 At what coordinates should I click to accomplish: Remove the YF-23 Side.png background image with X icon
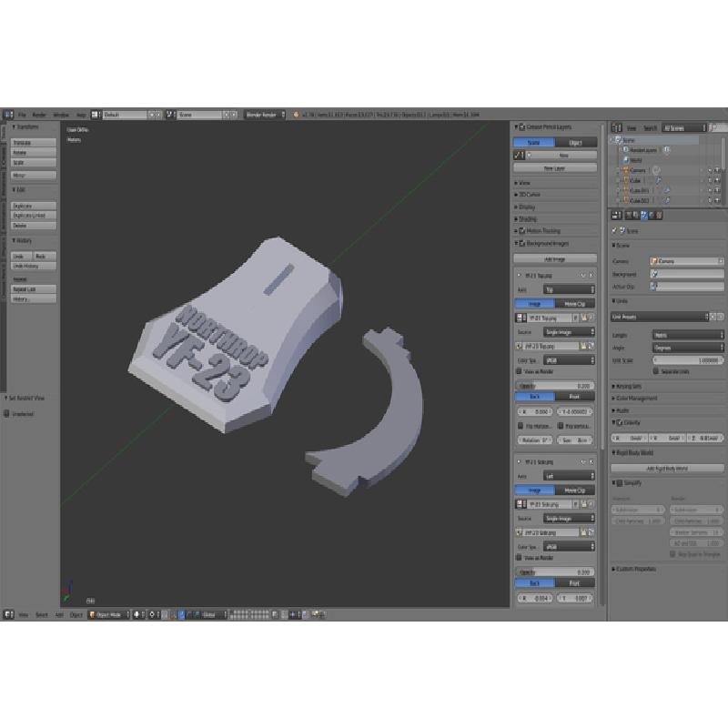(591, 462)
